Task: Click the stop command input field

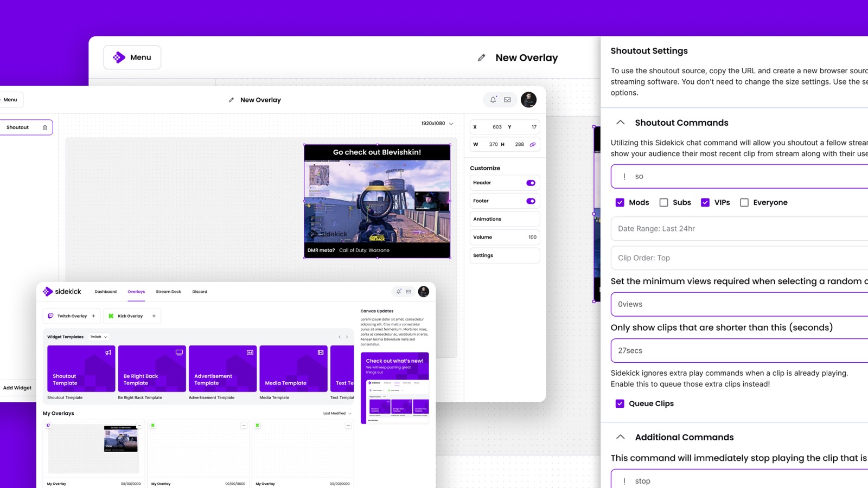Action: [739, 479]
